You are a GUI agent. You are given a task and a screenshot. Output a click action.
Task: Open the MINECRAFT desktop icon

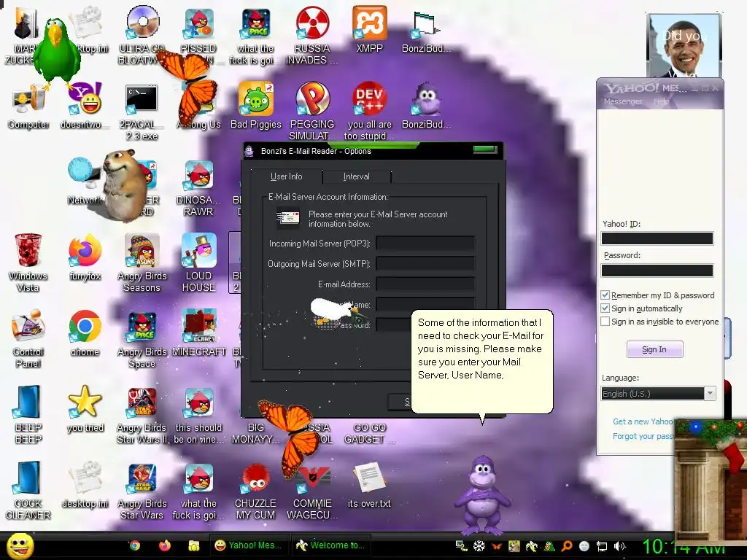coord(198,332)
